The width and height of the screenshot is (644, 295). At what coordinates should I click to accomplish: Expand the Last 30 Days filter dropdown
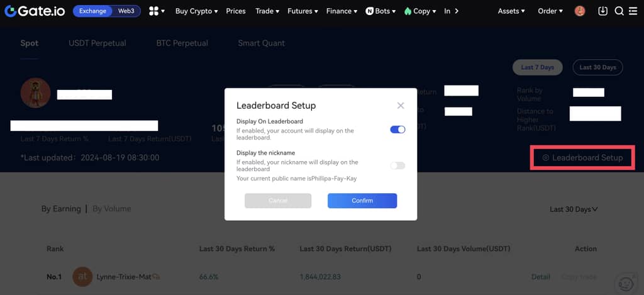574,209
